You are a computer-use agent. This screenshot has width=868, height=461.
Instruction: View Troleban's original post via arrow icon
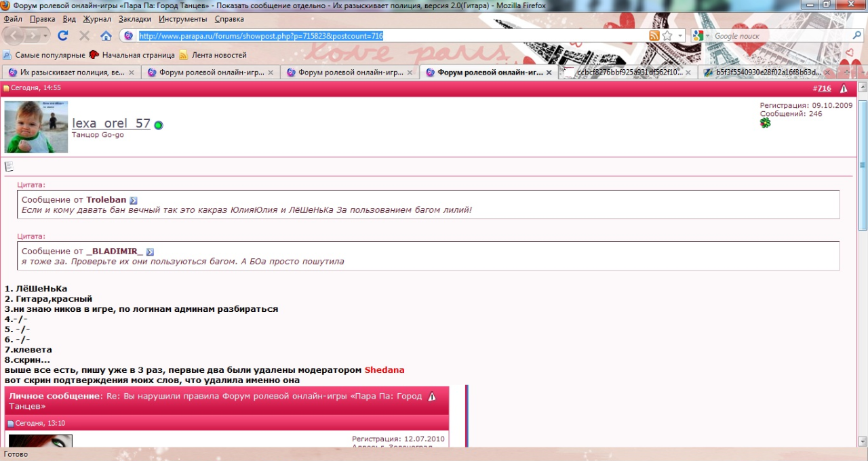[x=134, y=201]
